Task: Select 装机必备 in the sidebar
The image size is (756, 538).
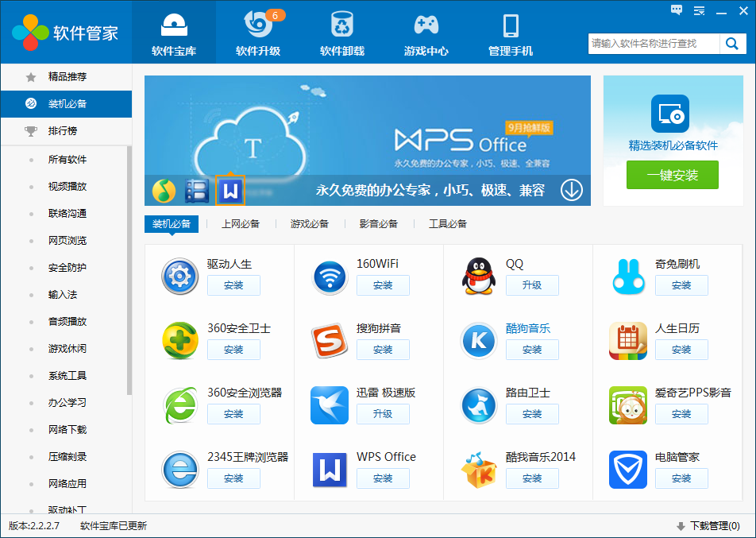Action: 66,104
